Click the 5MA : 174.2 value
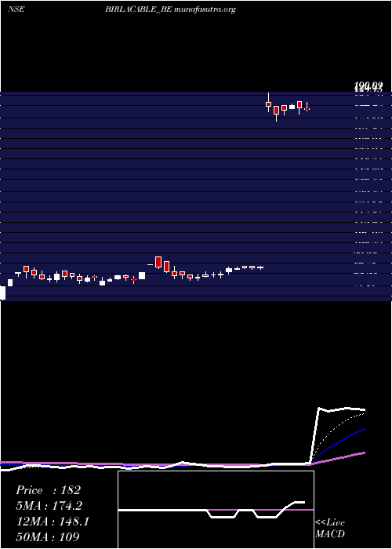 click(49, 506)
